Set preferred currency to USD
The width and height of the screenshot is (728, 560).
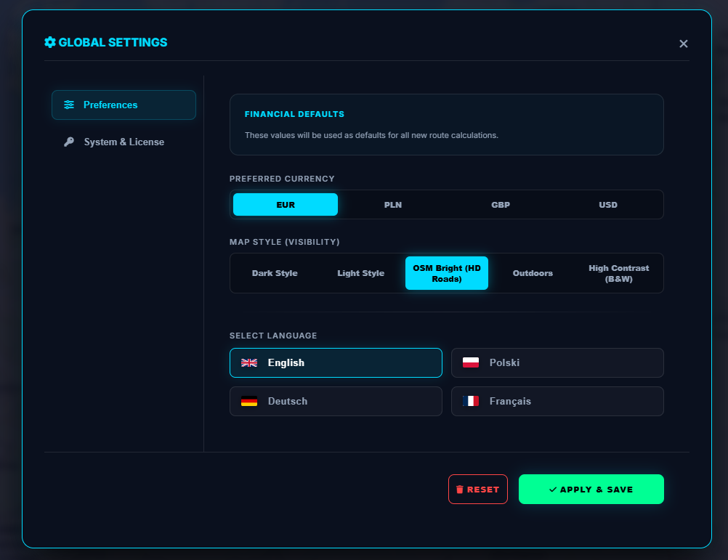pyautogui.click(x=608, y=205)
